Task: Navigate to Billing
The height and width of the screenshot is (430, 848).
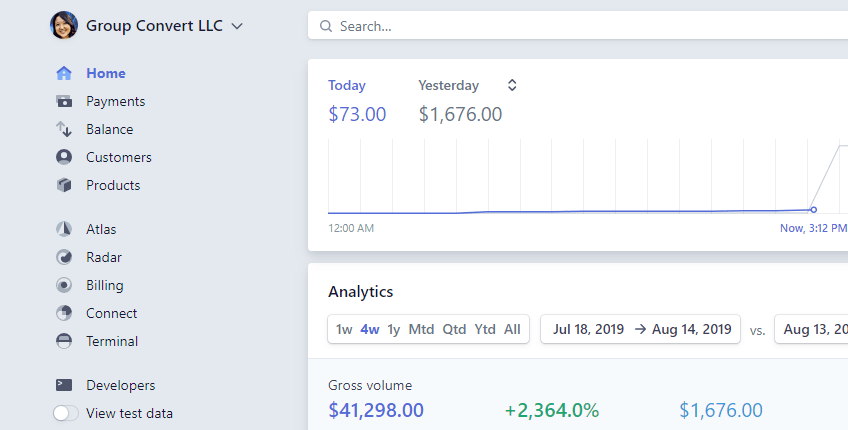Action: (105, 286)
